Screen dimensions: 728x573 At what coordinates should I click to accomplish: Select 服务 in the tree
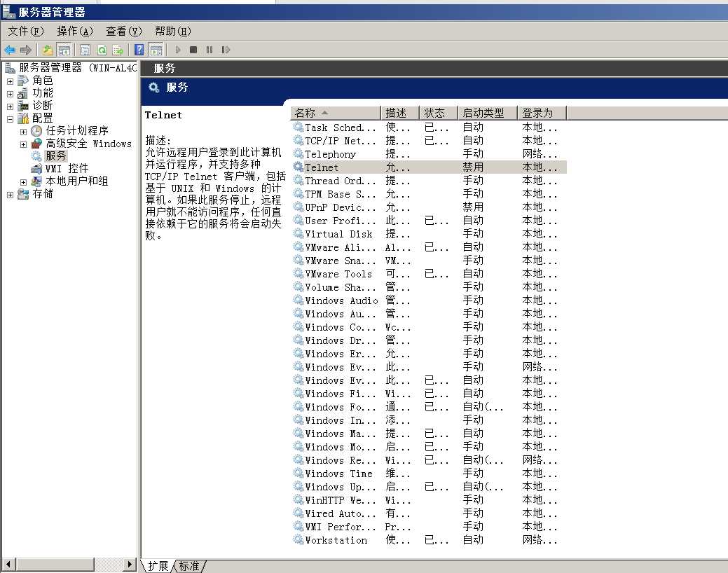[x=56, y=156]
